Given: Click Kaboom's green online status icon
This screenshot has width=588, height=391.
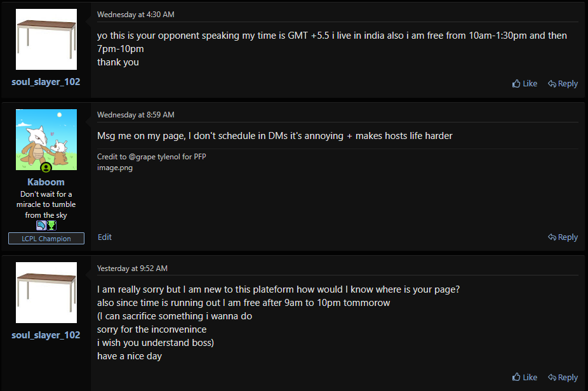Looking at the screenshot, I should coord(46,168).
